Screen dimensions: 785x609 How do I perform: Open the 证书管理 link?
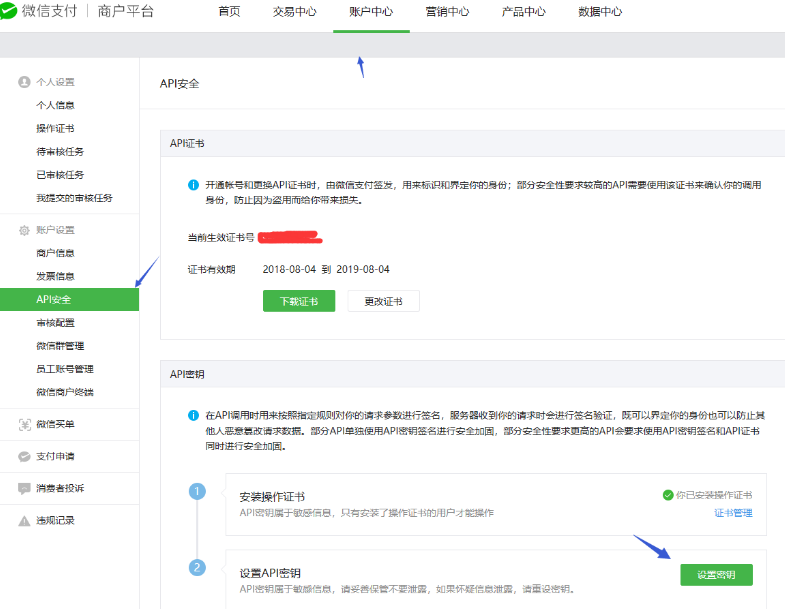pyautogui.click(x=733, y=513)
